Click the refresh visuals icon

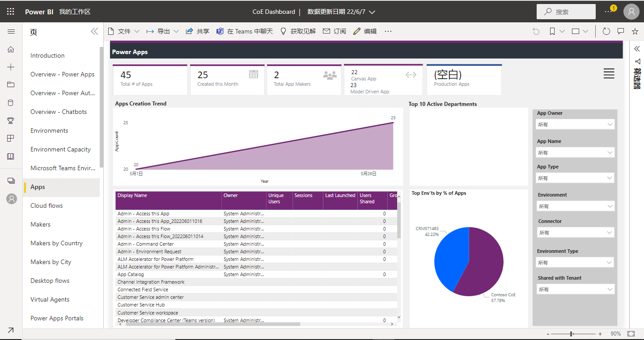pos(606,31)
